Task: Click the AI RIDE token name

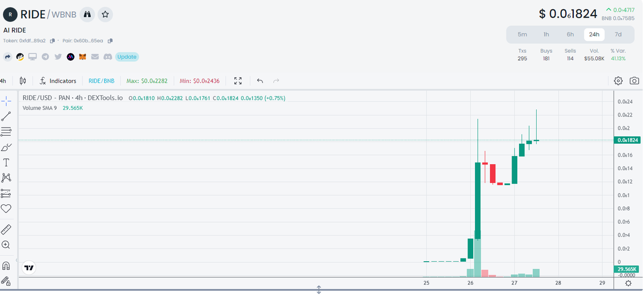Action: point(14,30)
